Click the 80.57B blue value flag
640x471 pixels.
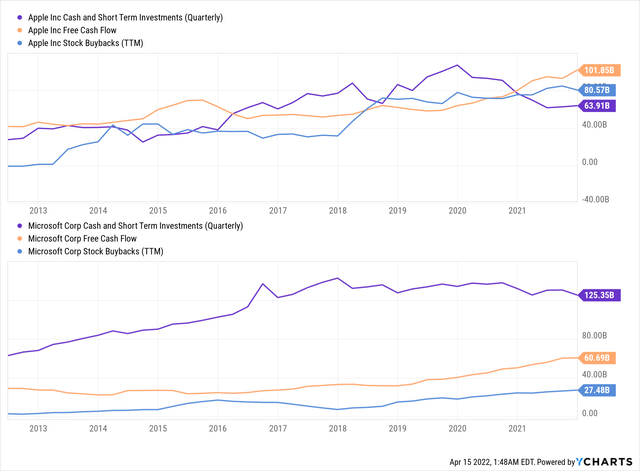[597, 90]
